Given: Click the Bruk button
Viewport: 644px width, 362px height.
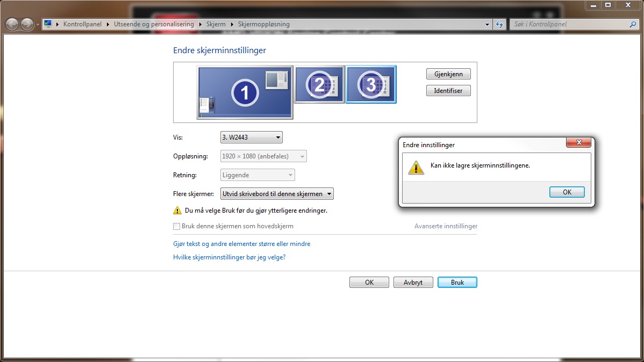Looking at the screenshot, I should click(457, 283).
